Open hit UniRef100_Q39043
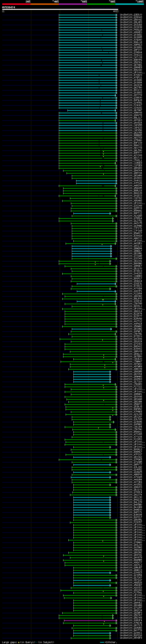Image resolution: width=146 pixels, height=644 pixels. (131, 17)
